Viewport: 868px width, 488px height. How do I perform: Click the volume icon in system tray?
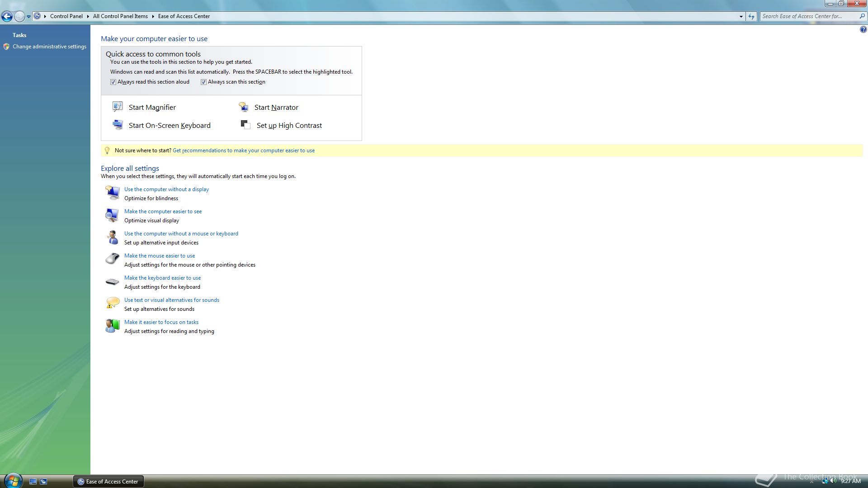click(x=833, y=481)
